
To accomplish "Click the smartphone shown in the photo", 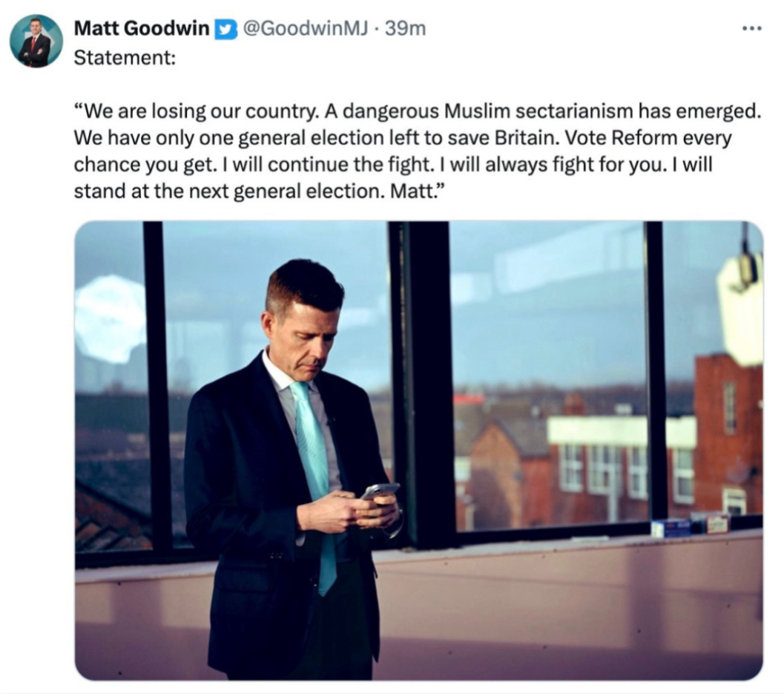I will click(379, 491).
